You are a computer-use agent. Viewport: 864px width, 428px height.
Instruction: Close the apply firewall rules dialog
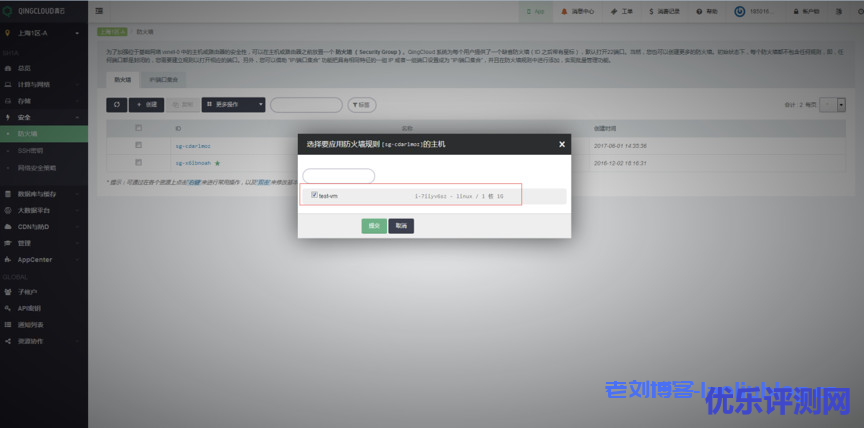pos(561,144)
